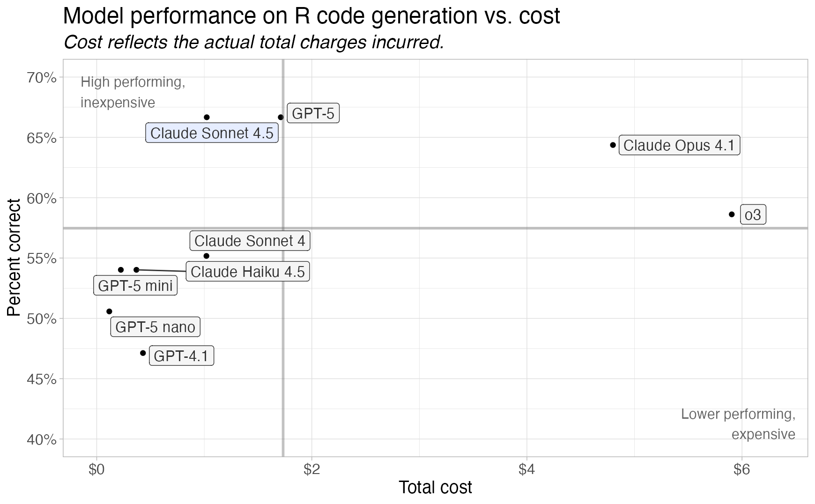Image resolution: width=815 pixels, height=504 pixels.
Task: Click the o3 label box
Action: pos(753,215)
